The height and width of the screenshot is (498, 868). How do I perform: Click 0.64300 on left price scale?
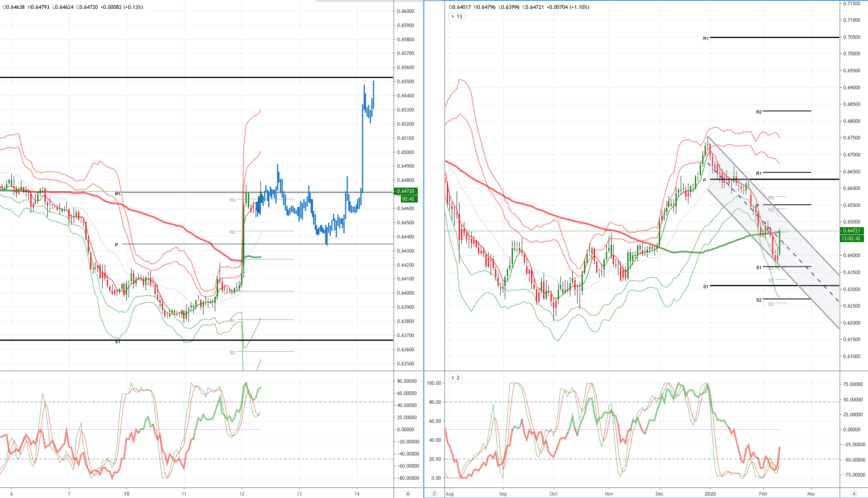pyautogui.click(x=405, y=251)
